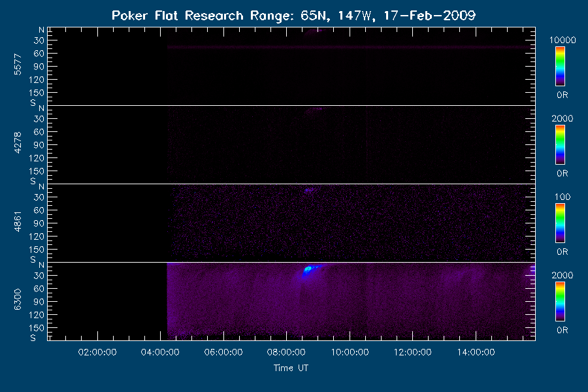Click the faint auroral spot in 4861 panel
The height and width of the screenshot is (392, 588).
pos(308,190)
